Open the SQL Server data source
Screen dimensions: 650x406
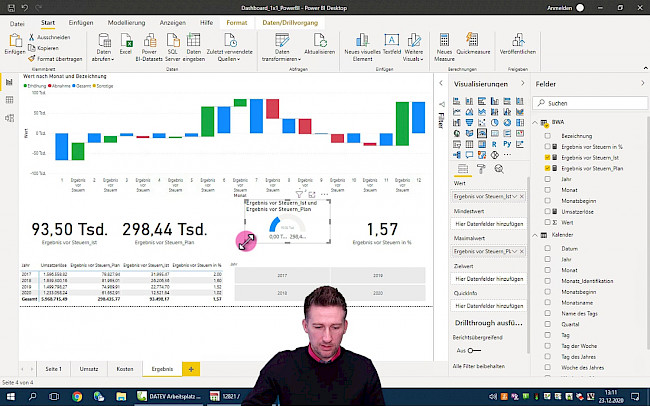pos(173,45)
